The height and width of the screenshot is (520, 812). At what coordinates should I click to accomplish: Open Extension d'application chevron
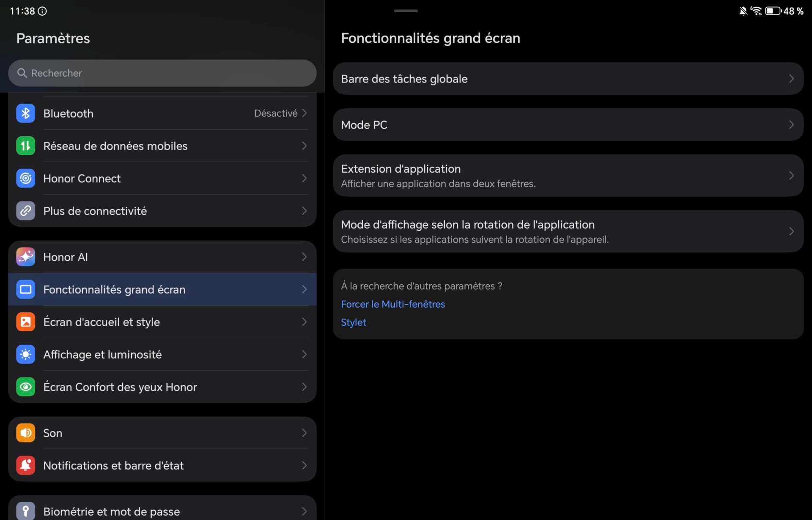pos(791,176)
